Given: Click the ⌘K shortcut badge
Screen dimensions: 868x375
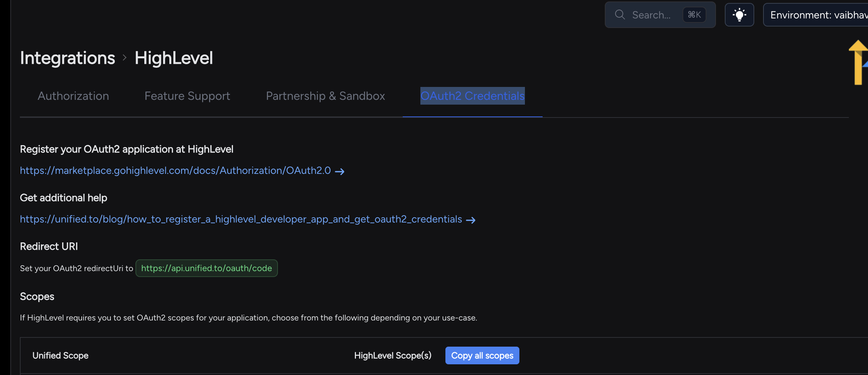Looking at the screenshot, I should tap(694, 15).
